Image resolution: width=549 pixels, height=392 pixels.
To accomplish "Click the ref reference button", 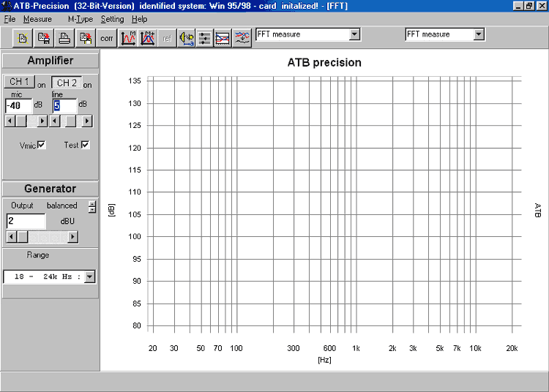I will 167,38.
